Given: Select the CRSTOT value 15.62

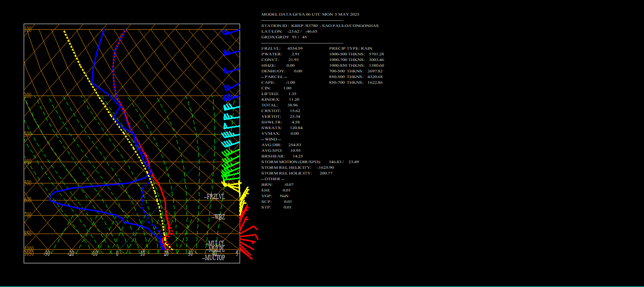Looking at the screenshot, I should click(x=295, y=111).
